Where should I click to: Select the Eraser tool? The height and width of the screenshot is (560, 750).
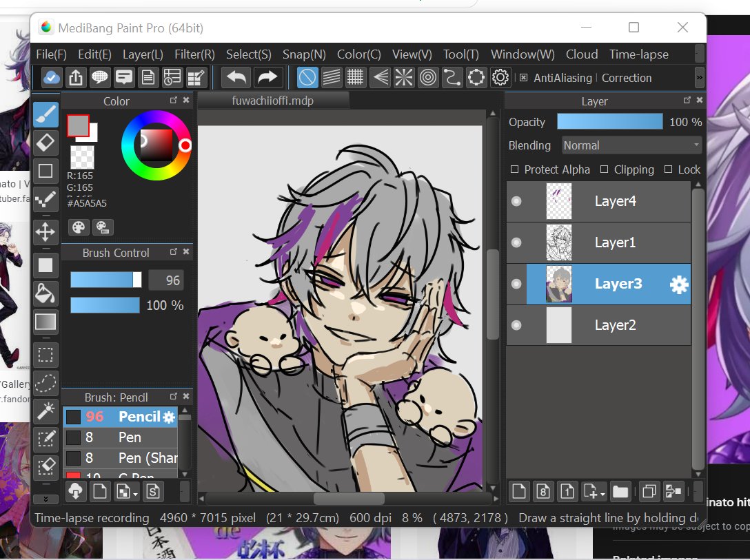click(x=46, y=143)
